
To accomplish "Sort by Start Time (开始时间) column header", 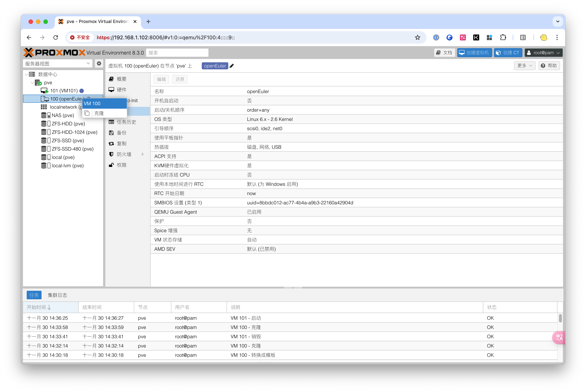I will pyautogui.click(x=50, y=307).
